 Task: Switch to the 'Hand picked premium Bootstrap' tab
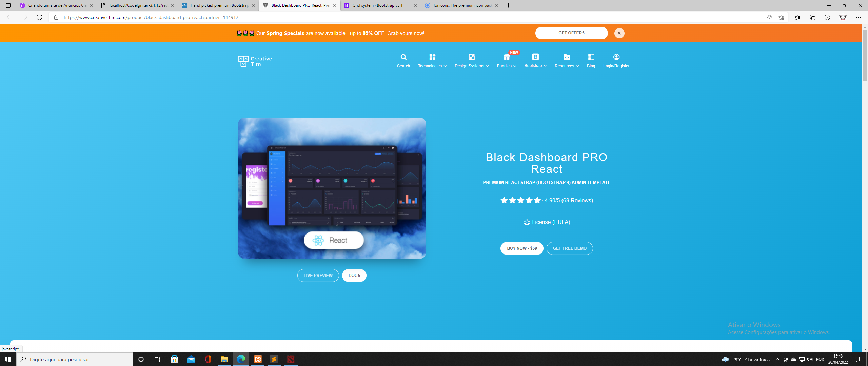coord(219,5)
